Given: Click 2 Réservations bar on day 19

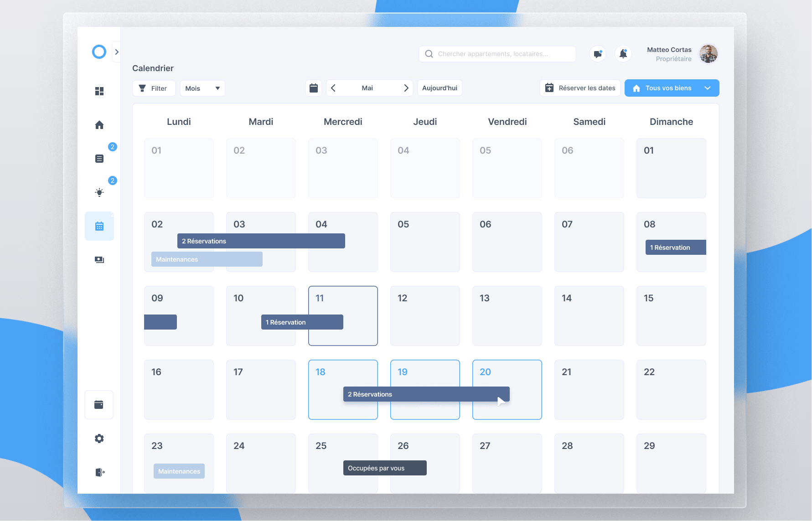Looking at the screenshot, I should coord(426,394).
